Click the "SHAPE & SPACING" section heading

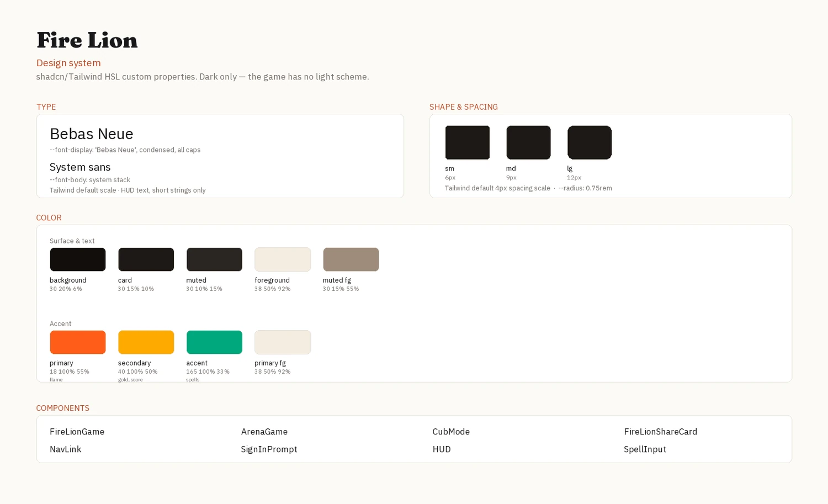[464, 107]
